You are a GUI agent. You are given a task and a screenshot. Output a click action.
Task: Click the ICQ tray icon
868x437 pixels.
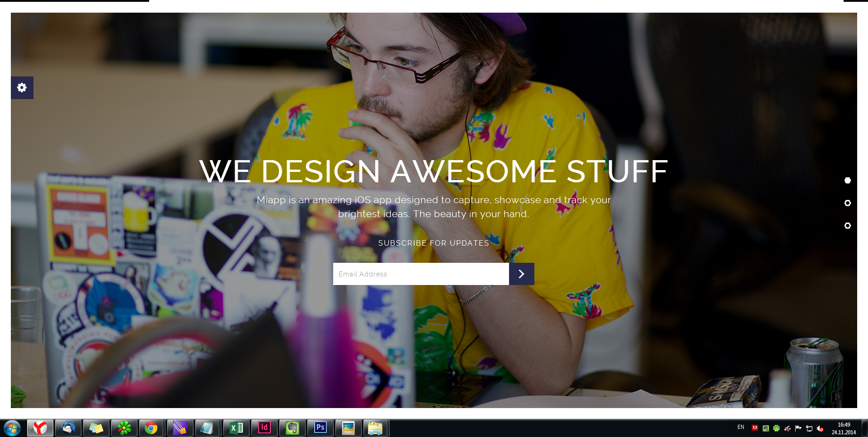[776, 428]
